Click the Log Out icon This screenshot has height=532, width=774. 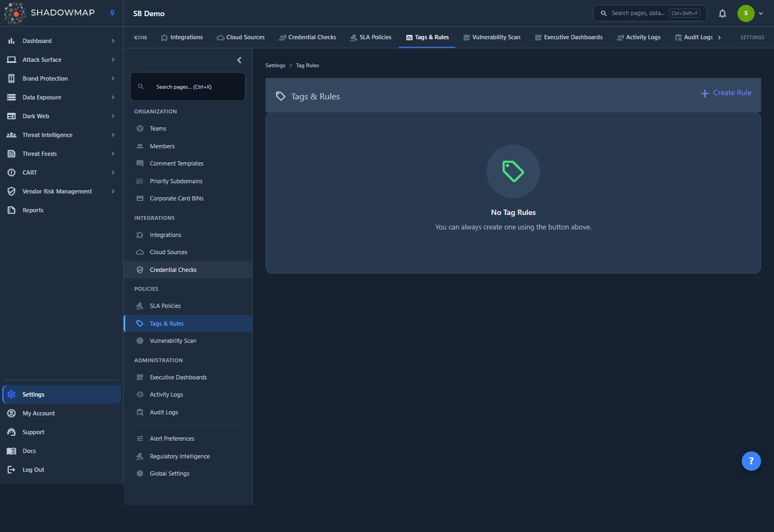[11, 470]
